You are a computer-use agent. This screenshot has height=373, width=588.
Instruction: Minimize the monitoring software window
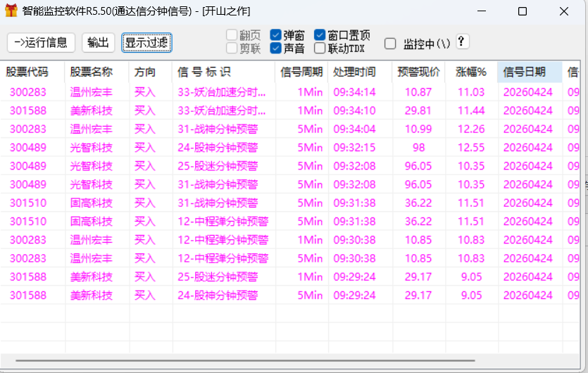(482, 11)
